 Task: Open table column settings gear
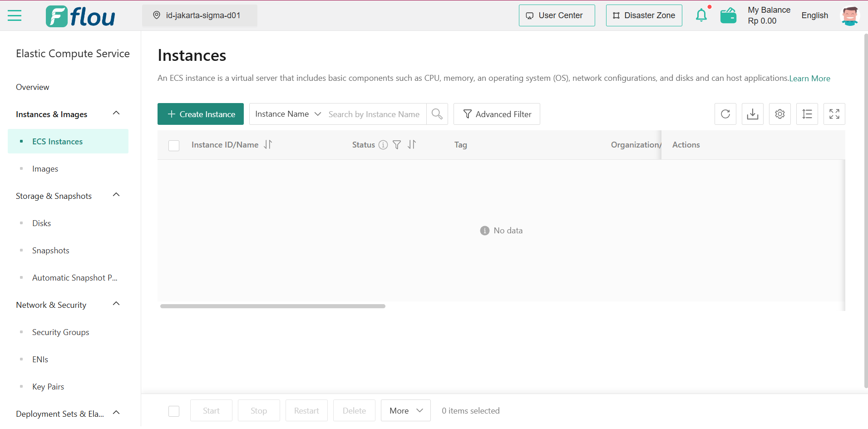click(x=780, y=114)
